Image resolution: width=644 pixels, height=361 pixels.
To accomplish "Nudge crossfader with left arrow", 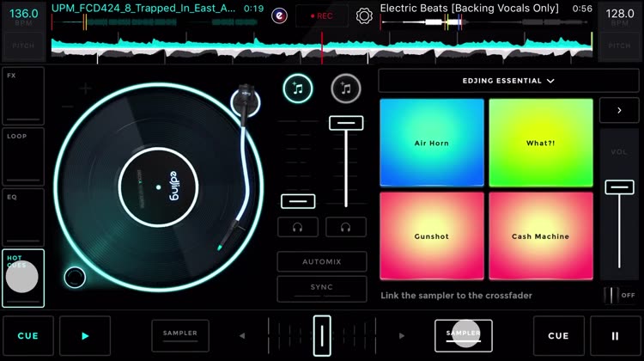I will [x=242, y=336].
